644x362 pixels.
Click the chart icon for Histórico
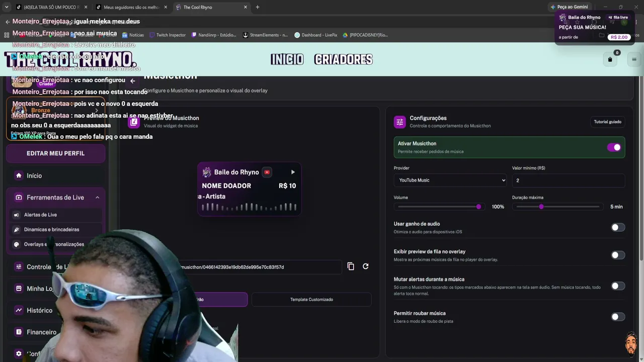(x=19, y=310)
